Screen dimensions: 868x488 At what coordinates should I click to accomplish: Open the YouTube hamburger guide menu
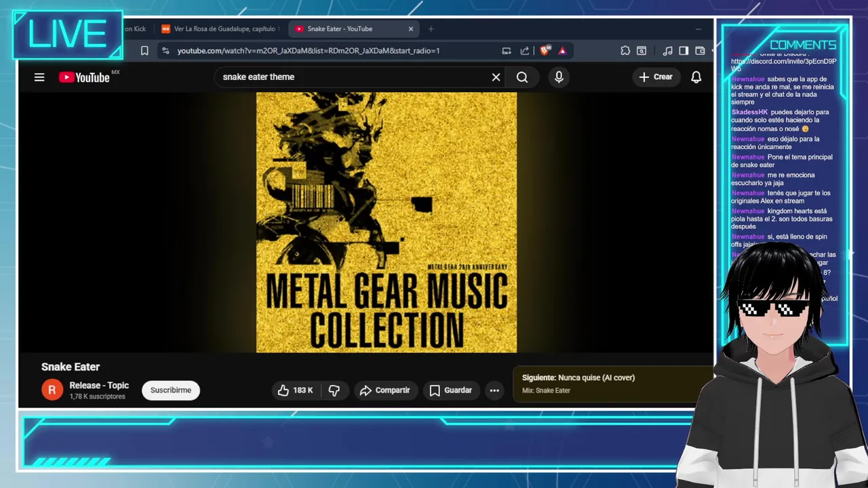click(39, 77)
